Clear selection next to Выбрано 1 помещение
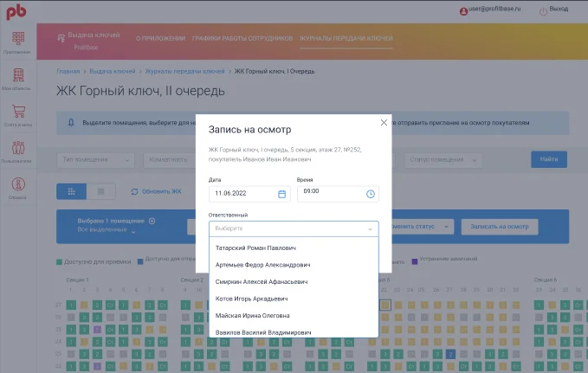The height and width of the screenshot is (373, 588). pyautogui.click(x=152, y=221)
